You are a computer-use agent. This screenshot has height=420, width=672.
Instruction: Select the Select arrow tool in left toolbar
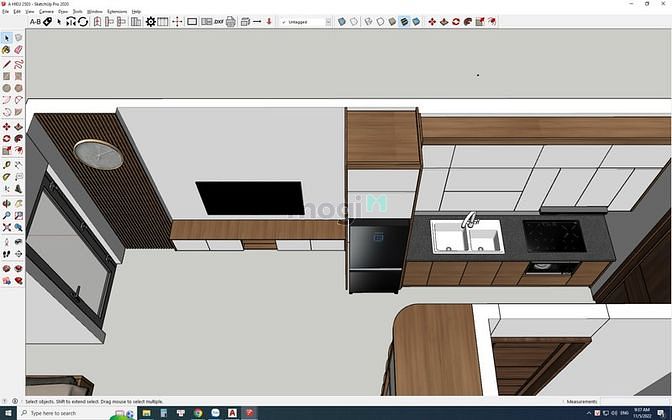6,38
